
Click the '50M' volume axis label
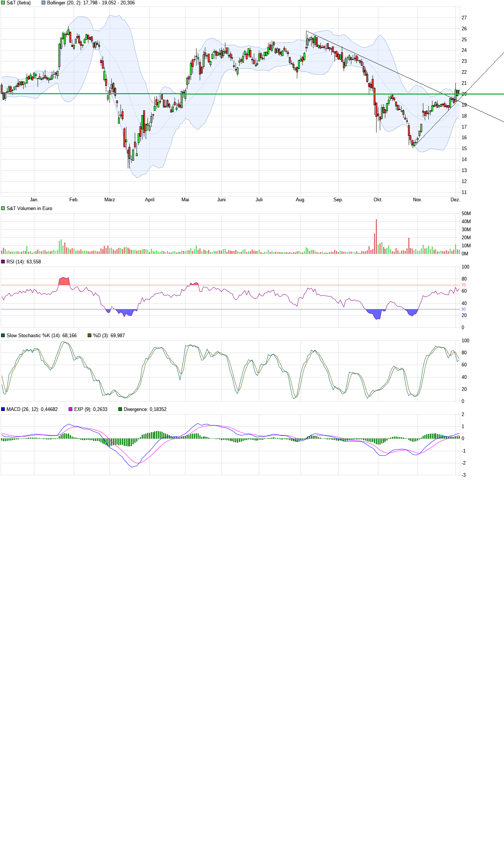[x=466, y=214]
